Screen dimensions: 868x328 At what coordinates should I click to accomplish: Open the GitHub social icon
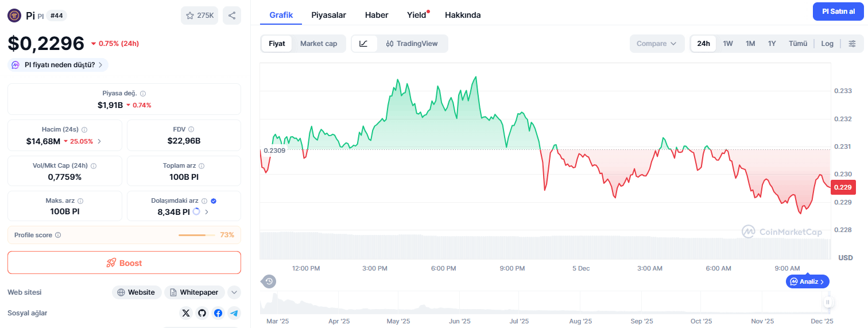[201, 313]
